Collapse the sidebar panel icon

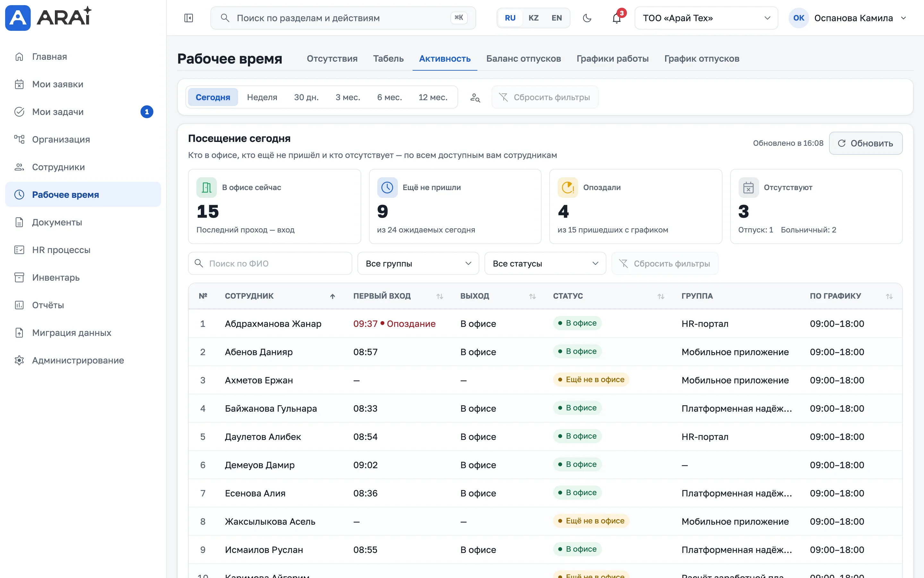click(189, 18)
